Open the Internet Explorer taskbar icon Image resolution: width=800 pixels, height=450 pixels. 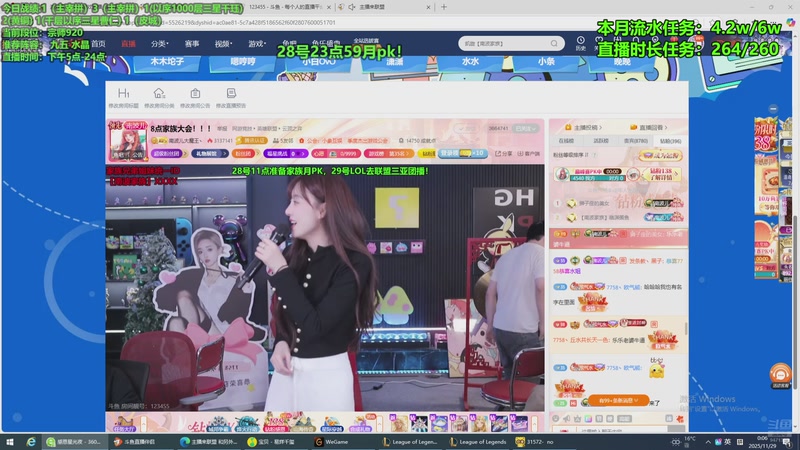click(x=31, y=442)
